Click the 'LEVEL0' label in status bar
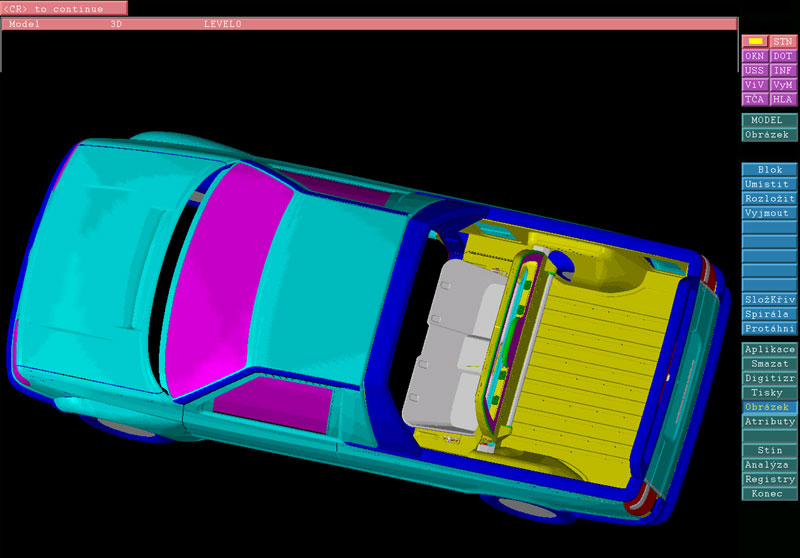Screen dimensions: 800x558 222,24
